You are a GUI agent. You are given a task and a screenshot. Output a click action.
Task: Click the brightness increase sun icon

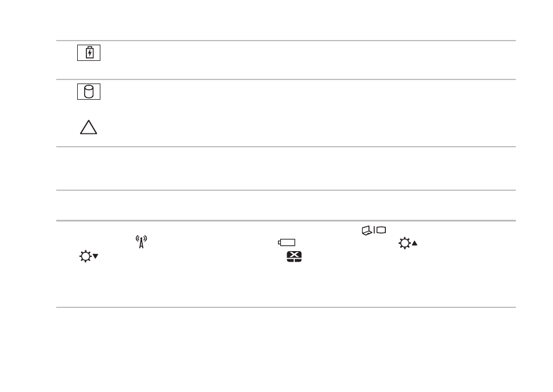[408, 243]
